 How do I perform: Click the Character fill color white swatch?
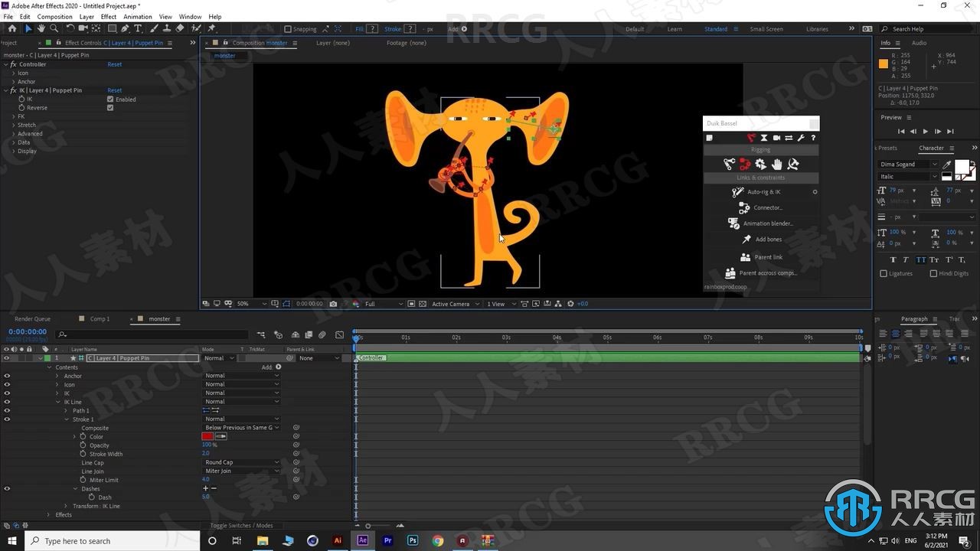pyautogui.click(x=961, y=166)
